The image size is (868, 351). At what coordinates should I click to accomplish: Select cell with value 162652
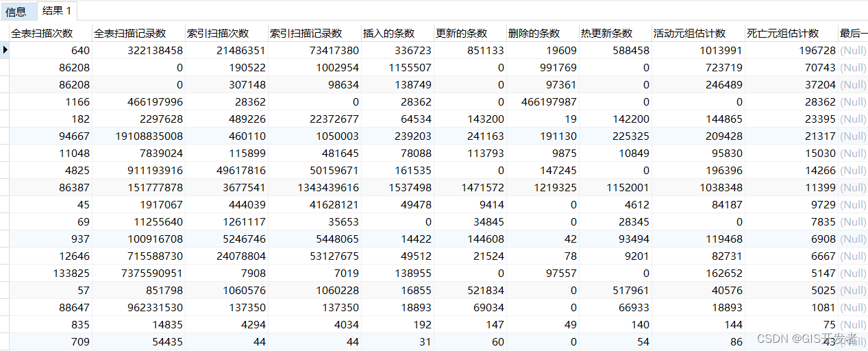(x=698, y=274)
